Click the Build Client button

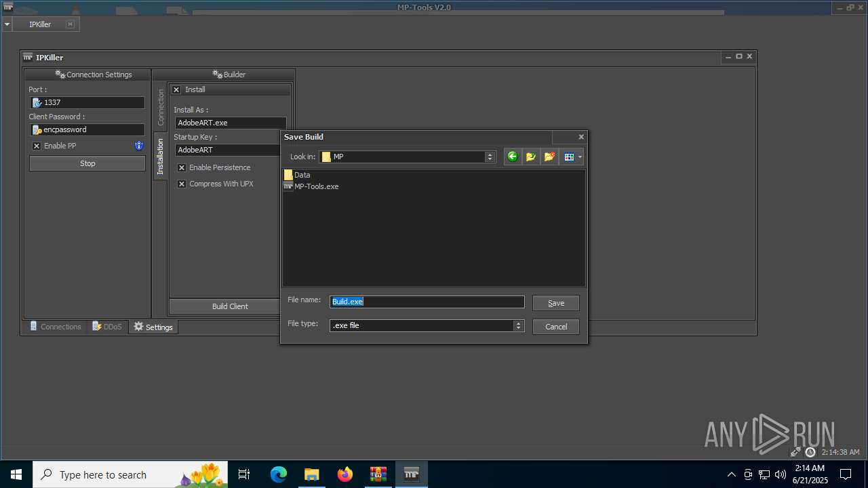(230, 306)
